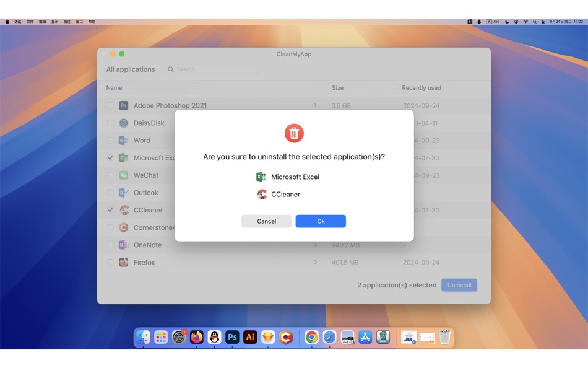Open the 编辑 menu

click(42, 22)
